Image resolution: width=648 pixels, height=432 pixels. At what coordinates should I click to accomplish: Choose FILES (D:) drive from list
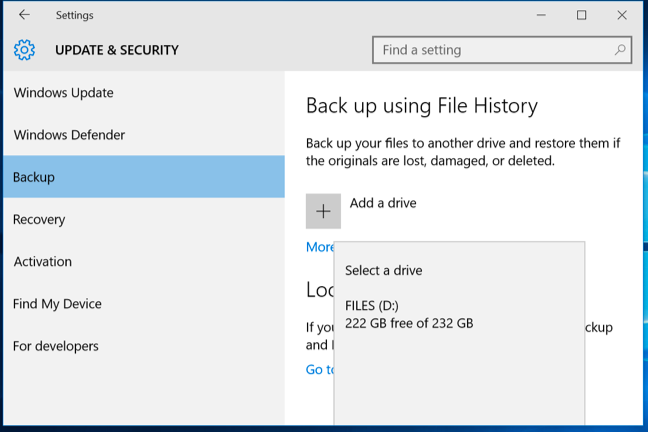(x=409, y=314)
